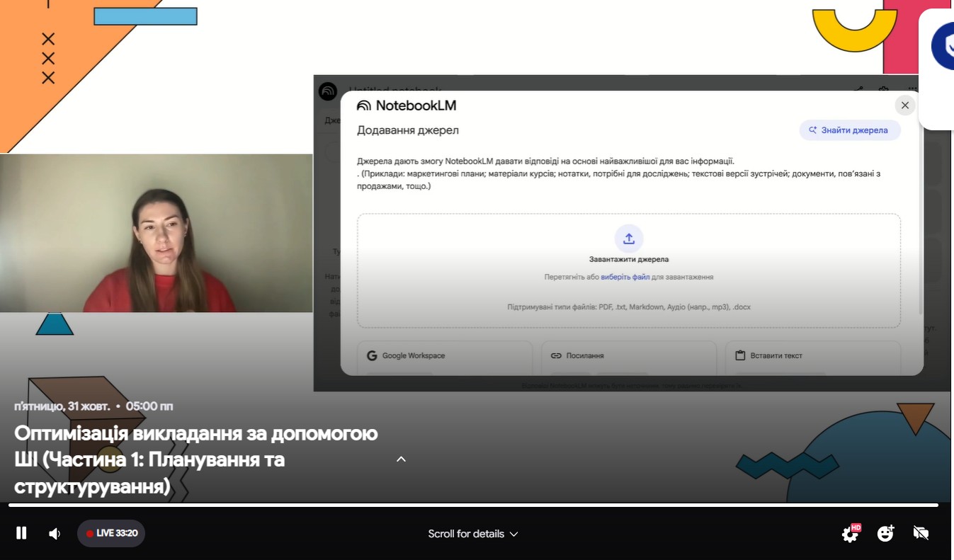The height and width of the screenshot is (560, 954).
Task: Open the emoji reaction picker
Action: pyautogui.click(x=885, y=534)
